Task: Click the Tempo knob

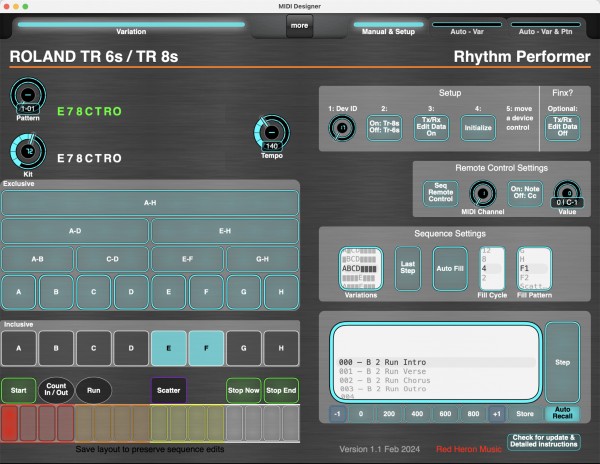Action: (272, 133)
